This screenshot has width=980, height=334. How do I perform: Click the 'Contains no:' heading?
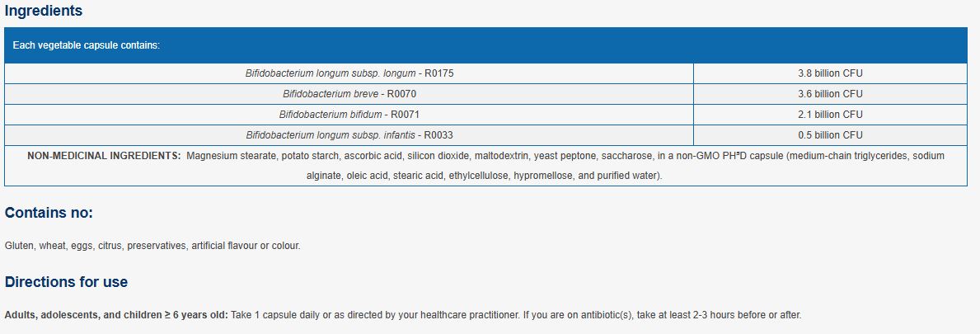tap(49, 213)
